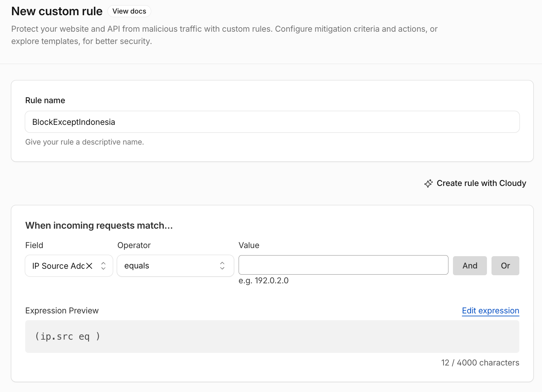This screenshot has height=392, width=542.
Task: Open the equals Operator dropdown
Action: point(175,266)
